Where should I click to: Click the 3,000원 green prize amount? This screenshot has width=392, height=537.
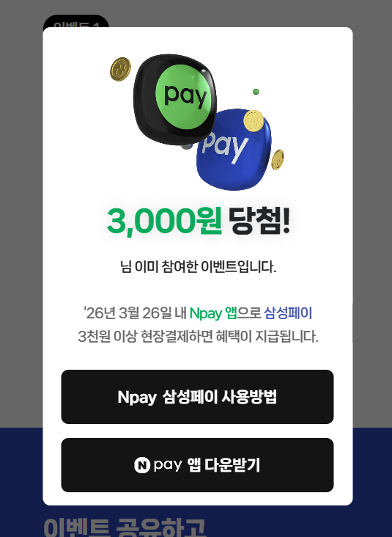point(164,221)
